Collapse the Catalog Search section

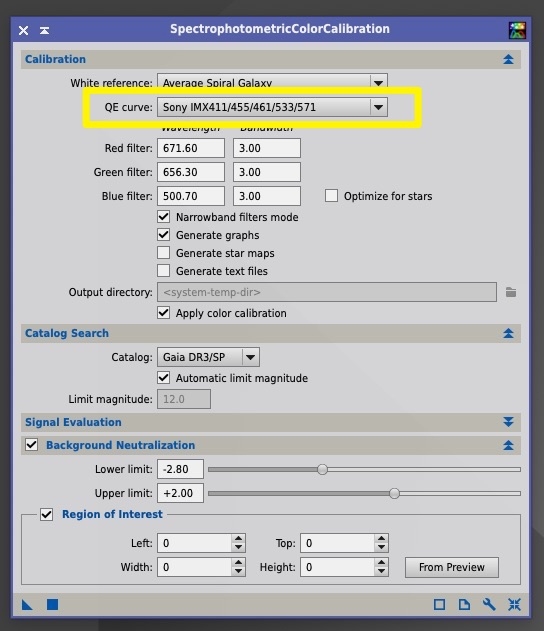(x=508, y=333)
